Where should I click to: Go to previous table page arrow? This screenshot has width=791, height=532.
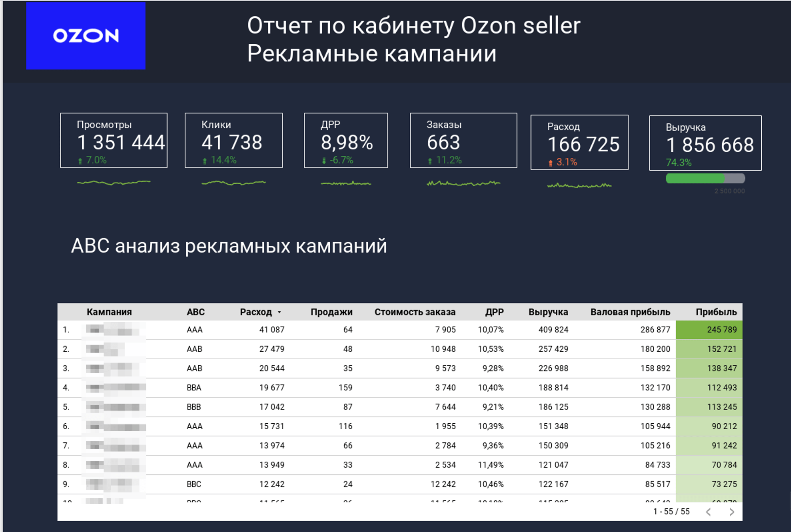click(x=708, y=512)
